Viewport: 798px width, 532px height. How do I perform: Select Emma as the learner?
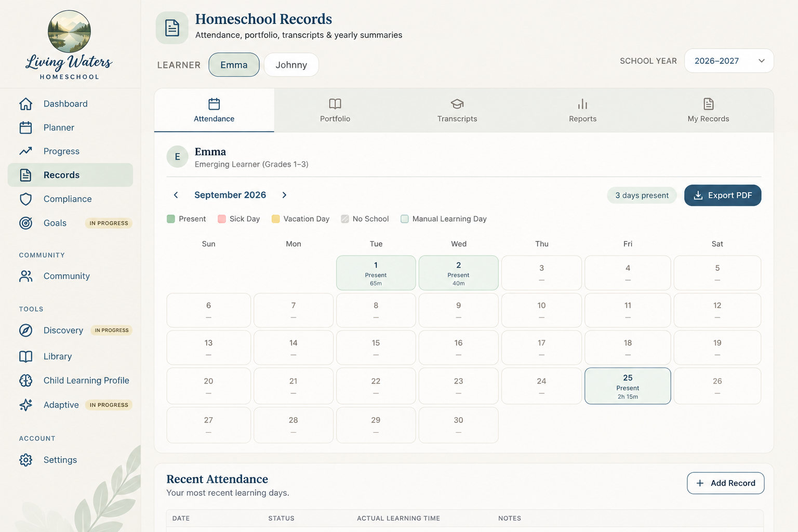point(234,65)
